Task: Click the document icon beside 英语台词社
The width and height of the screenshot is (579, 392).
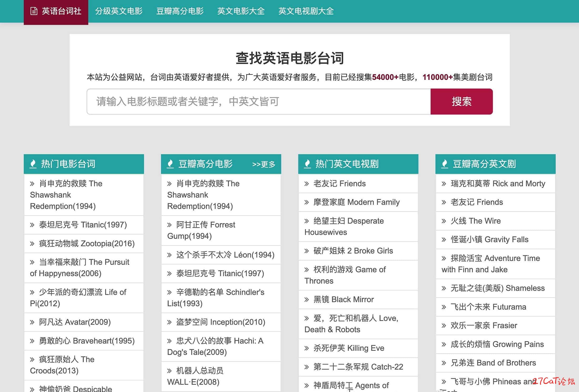Action: point(34,11)
